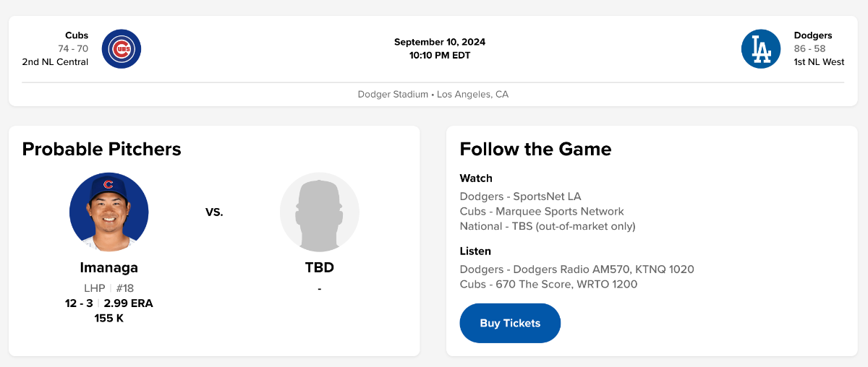Viewport: 868px width, 367px height.
Task: Click the Probable Pitchers heading
Action: [101, 149]
